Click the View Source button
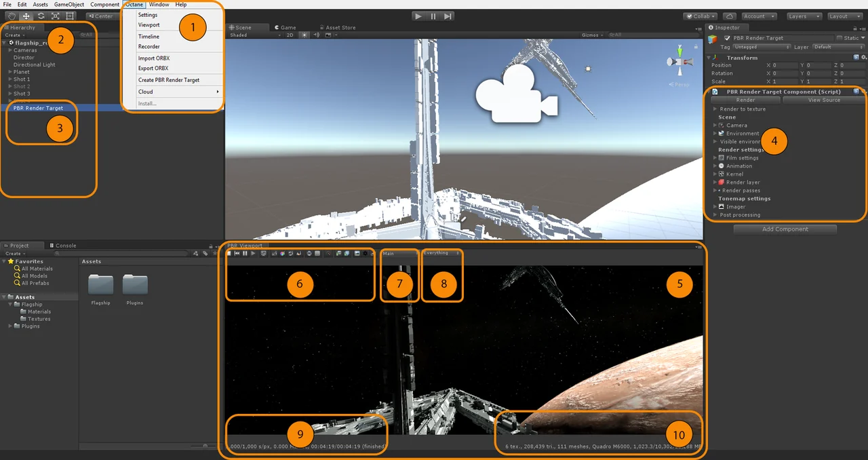The image size is (868, 460). pos(824,100)
